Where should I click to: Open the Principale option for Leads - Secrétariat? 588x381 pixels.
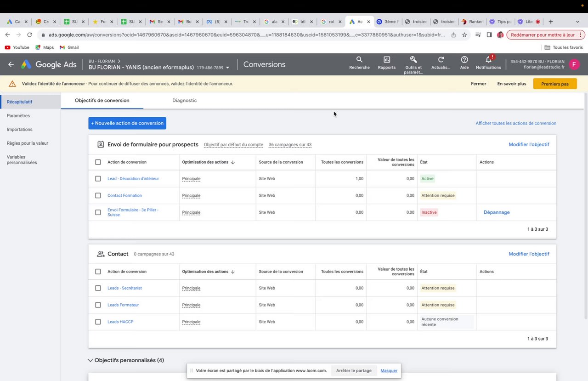[x=191, y=288]
